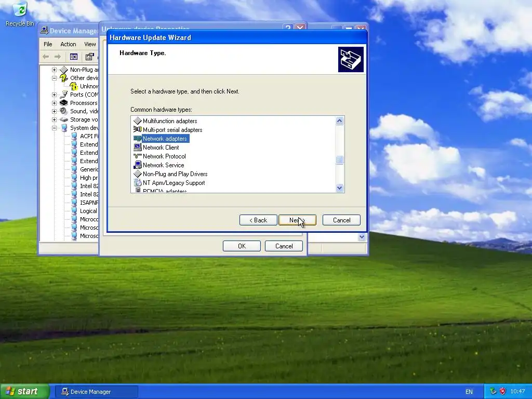The height and width of the screenshot is (399, 532).
Task: Click the hardware types scrollbar thumb
Action: pyautogui.click(x=339, y=160)
